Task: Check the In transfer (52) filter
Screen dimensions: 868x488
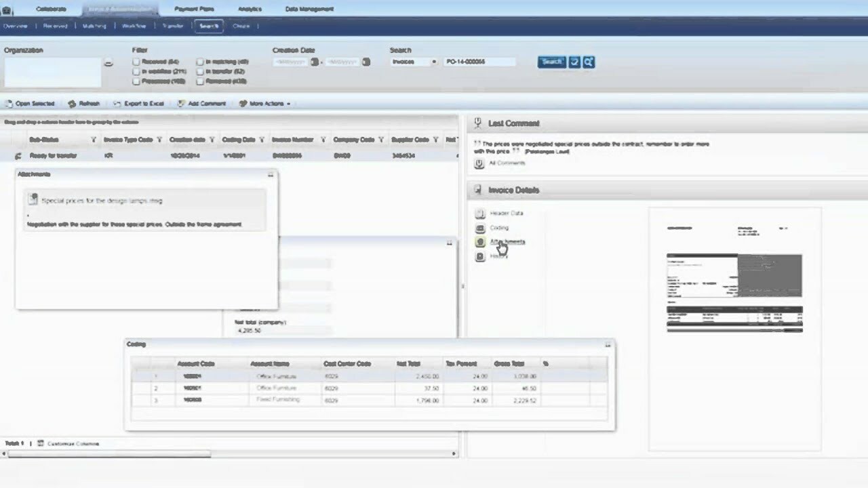Action: (x=200, y=71)
